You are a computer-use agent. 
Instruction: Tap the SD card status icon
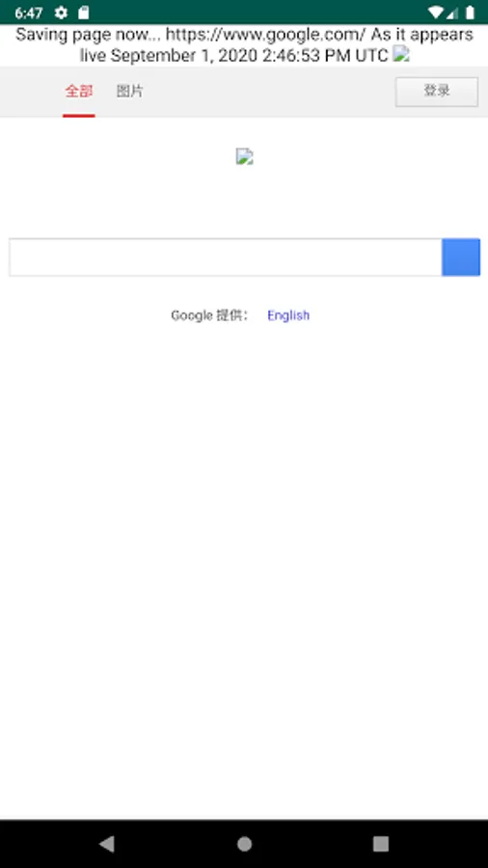(84, 13)
